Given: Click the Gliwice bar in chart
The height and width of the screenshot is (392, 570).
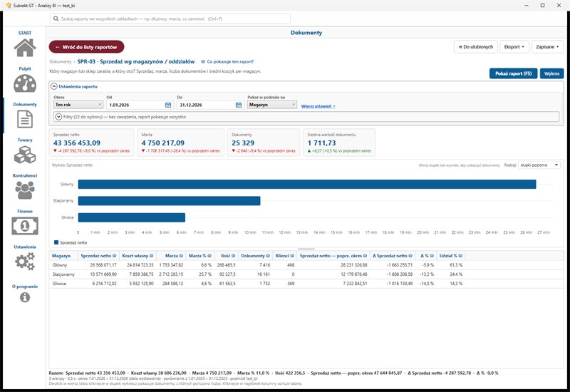Looking at the screenshot, I should pos(132,217).
